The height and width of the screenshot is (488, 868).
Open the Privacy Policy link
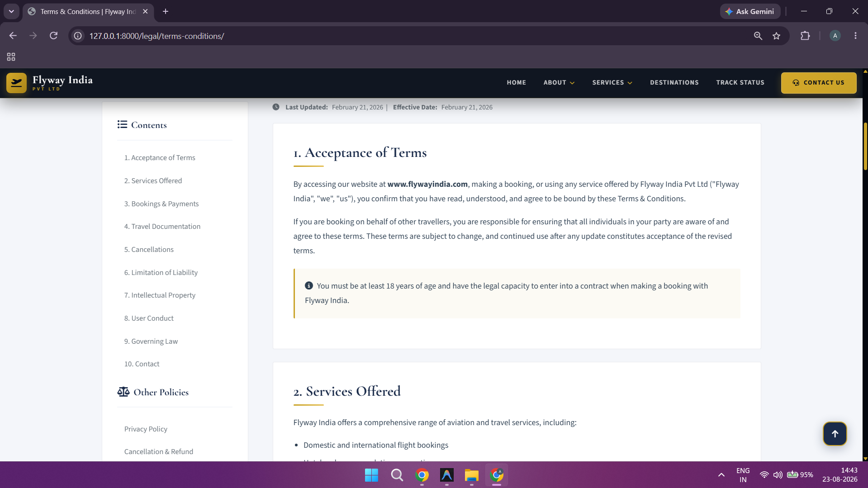(146, 429)
